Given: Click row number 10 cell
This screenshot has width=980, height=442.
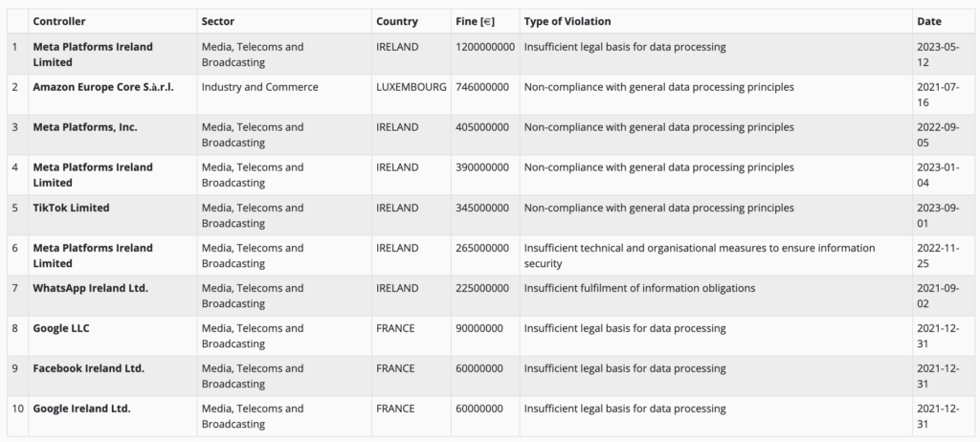Looking at the screenshot, I should click(14, 409).
